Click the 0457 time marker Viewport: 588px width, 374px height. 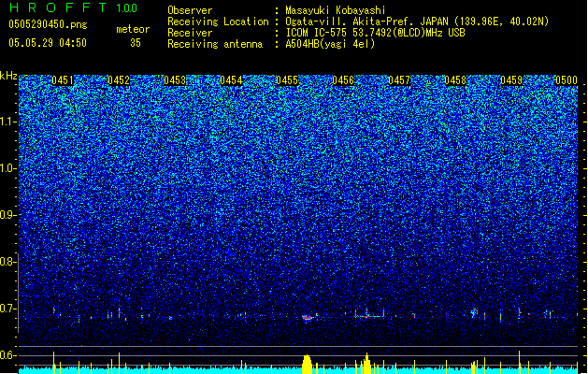click(399, 80)
